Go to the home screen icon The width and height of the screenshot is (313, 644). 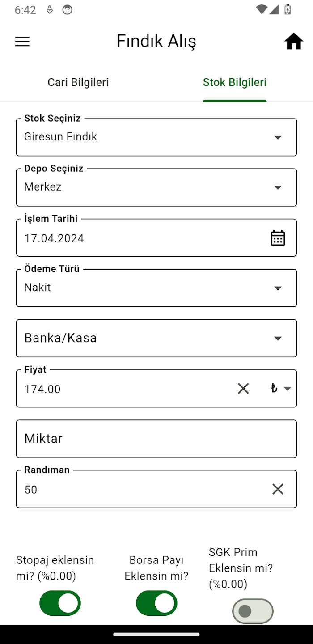[294, 42]
